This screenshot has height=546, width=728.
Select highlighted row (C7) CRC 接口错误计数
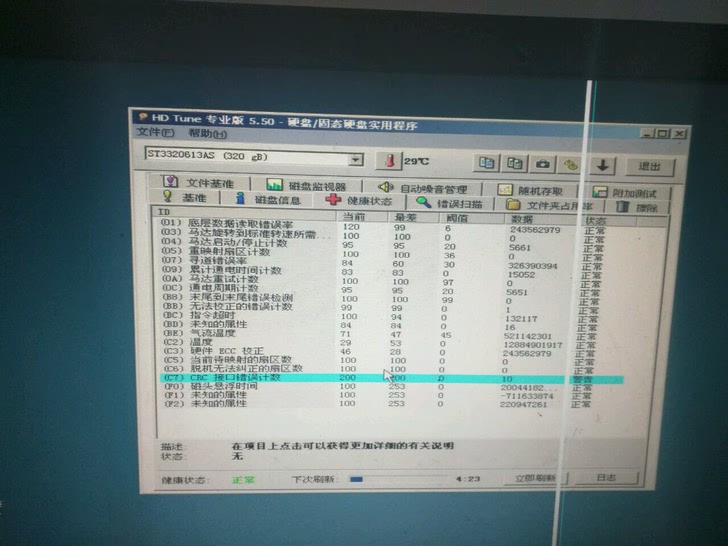pyautogui.click(x=391, y=378)
